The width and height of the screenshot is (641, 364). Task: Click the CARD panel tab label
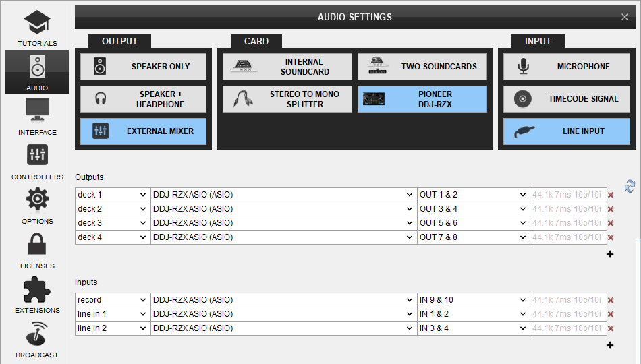[x=256, y=41]
